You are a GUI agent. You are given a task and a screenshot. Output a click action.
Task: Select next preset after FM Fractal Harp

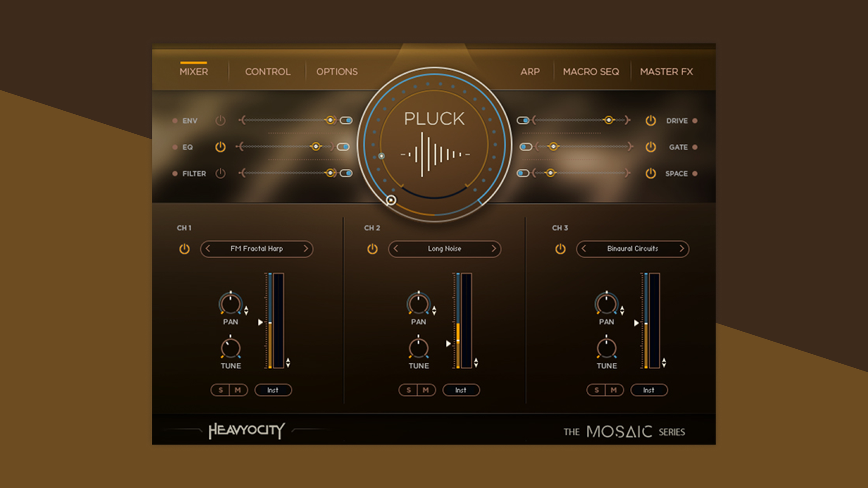point(307,249)
